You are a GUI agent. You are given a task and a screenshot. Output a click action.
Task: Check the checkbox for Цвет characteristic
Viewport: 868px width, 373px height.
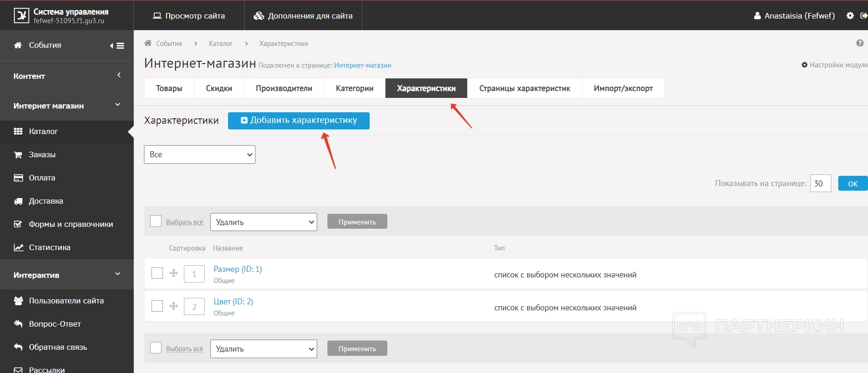pyautogui.click(x=157, y=306)
